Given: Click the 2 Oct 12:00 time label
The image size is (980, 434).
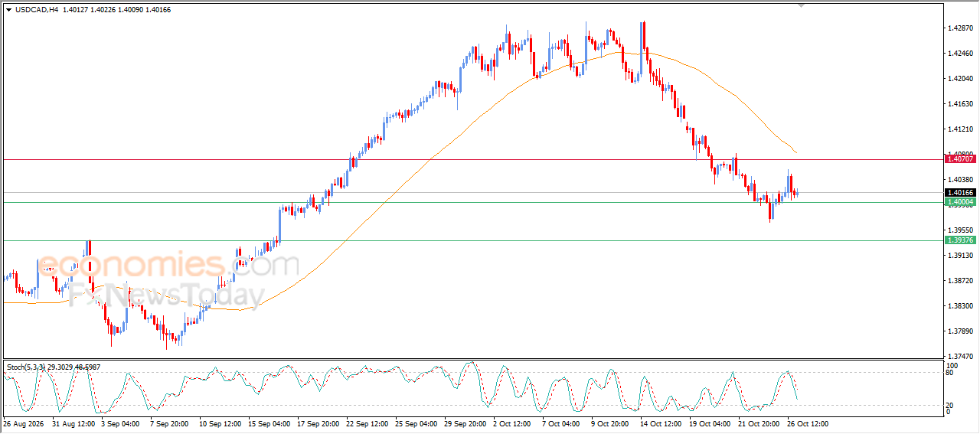Looking at the screenshot, I should (x=513, y=423).
